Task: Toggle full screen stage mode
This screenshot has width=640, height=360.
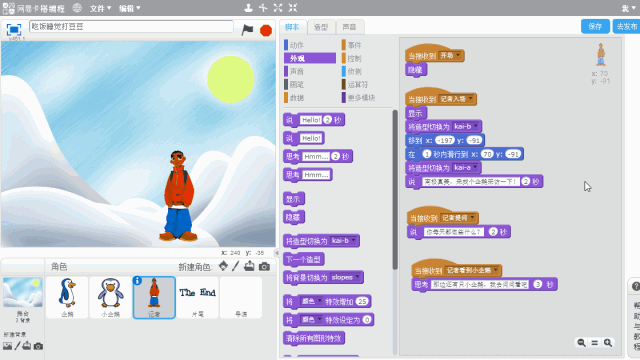Action: click(13, 29)
